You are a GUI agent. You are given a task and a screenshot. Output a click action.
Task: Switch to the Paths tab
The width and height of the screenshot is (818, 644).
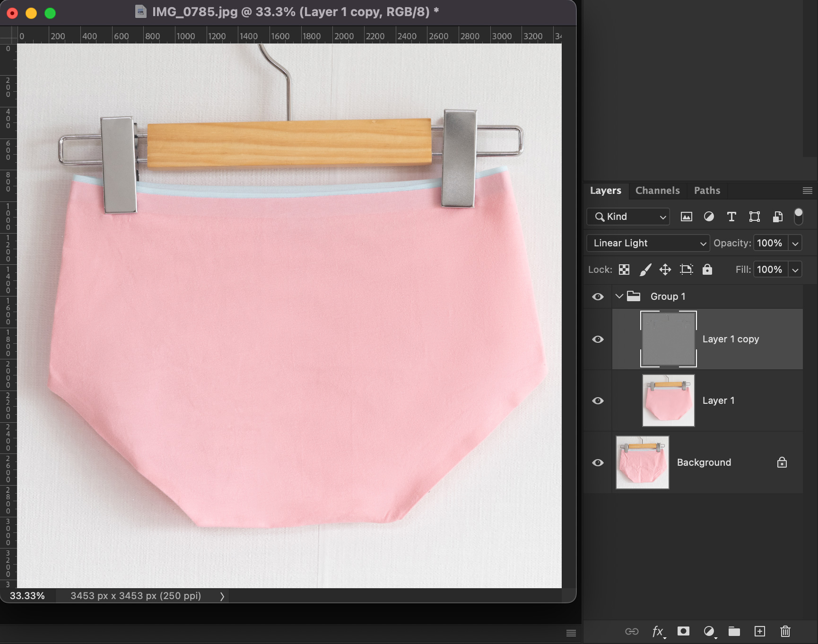pyautogui.click(x=707, y=191)
